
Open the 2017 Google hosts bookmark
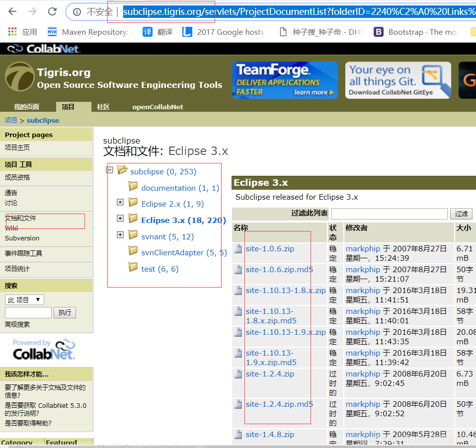tap(225, 32)
